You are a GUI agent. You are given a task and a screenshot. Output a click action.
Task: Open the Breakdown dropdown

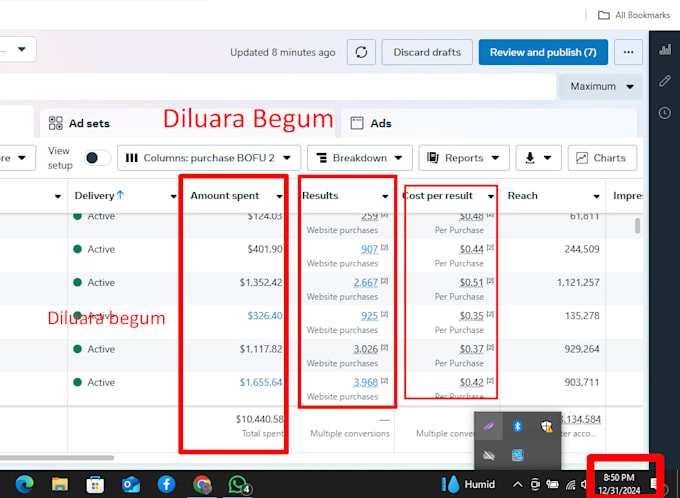coord(360,158)
